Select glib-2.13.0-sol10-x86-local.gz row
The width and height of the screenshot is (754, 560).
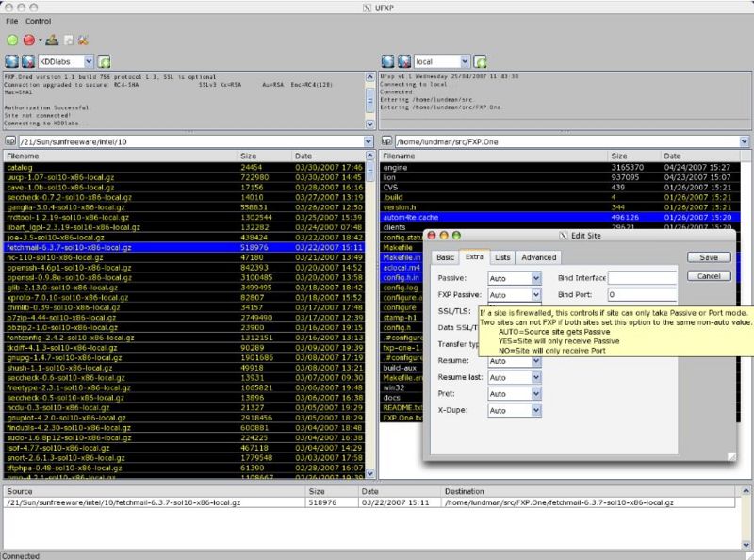[184, 288]
